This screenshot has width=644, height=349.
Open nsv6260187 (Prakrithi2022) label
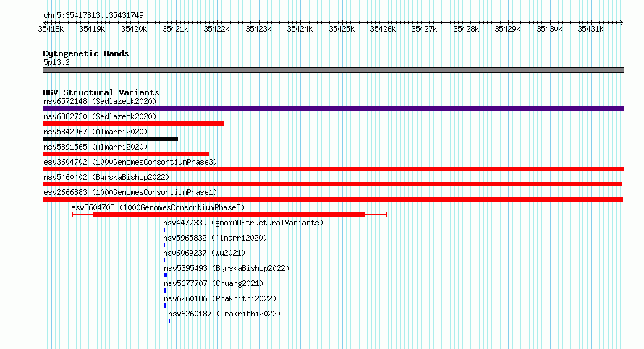[x=224, y=314]
